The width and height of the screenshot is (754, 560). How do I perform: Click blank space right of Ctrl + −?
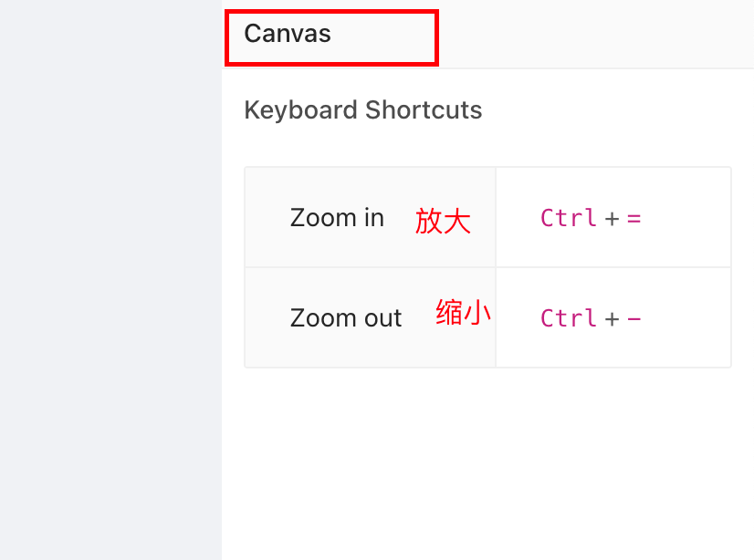pyautogui.click(x=686, y=317)
